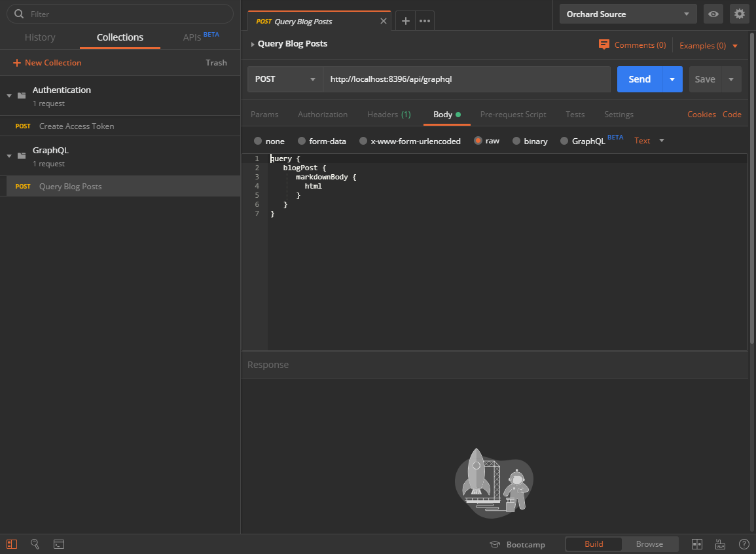The width and height of the screenshot is (756, 554).
Task: Switch to the History tab
Action: (40, 37)
